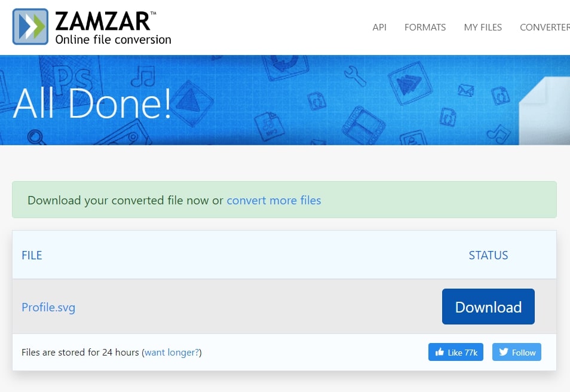Click the 'want longer?' storage link

click(x=172, y=353)
